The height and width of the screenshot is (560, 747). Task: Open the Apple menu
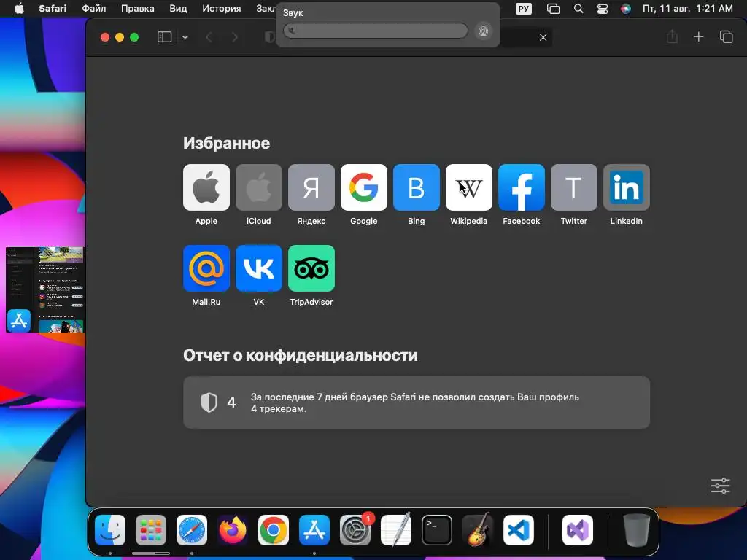click(19, 9)
